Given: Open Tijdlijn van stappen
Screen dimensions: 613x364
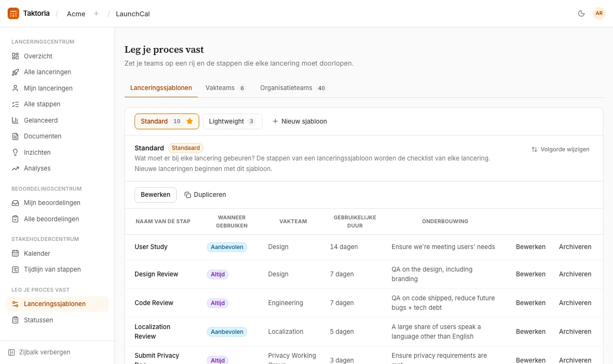Looking at the screenshot, I should [x=57, y=269].
